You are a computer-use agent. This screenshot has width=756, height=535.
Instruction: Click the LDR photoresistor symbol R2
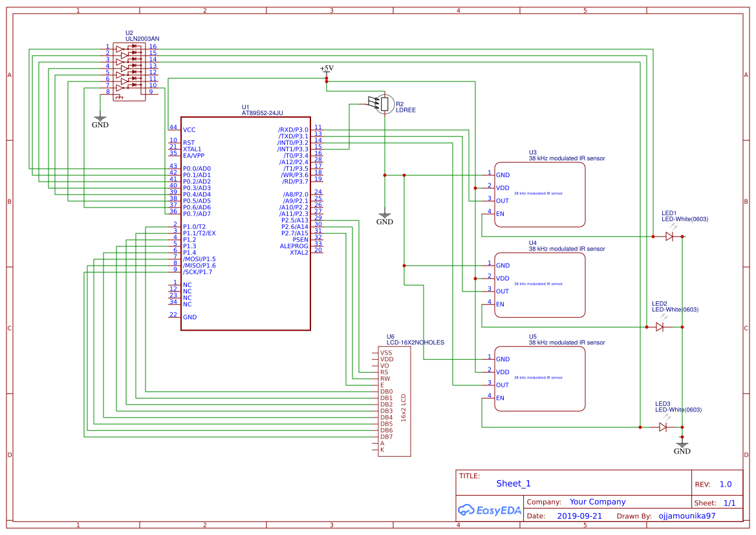point(384,104)
